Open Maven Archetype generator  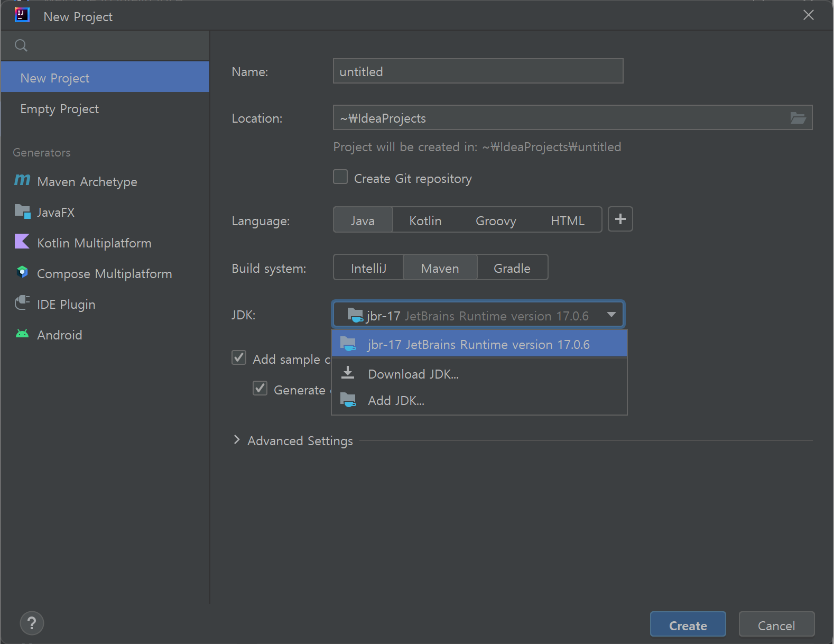click(105, 181)
